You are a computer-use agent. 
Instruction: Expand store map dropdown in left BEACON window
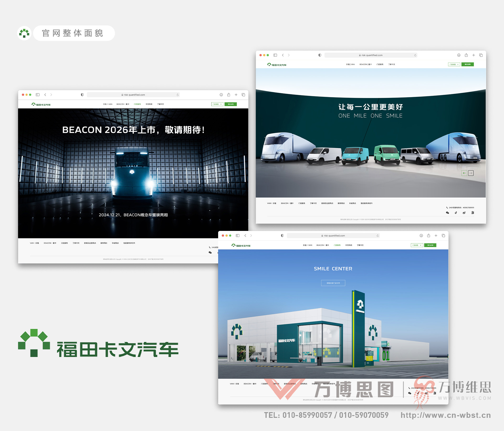tap(217, 104)
